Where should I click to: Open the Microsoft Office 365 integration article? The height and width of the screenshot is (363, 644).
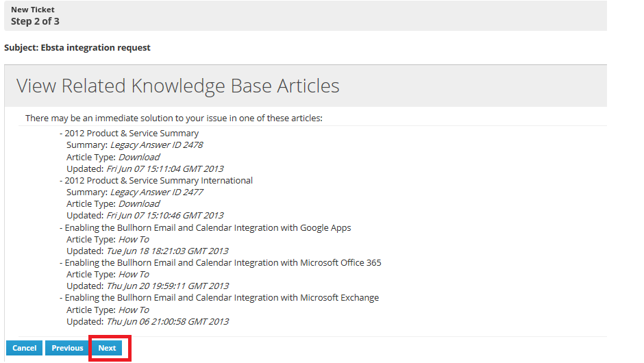coord(223,263)
